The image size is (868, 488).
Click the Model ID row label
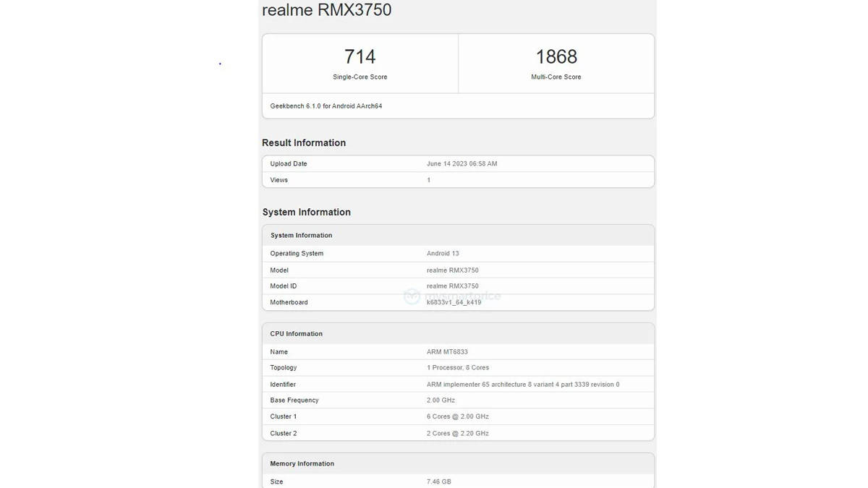(x=283, y=286)
